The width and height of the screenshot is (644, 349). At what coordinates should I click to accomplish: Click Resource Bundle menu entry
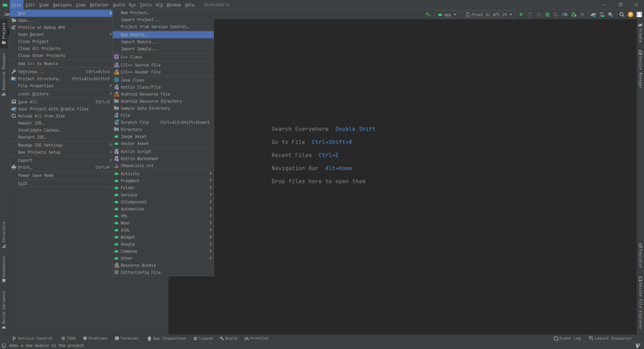tap(163, 265)
